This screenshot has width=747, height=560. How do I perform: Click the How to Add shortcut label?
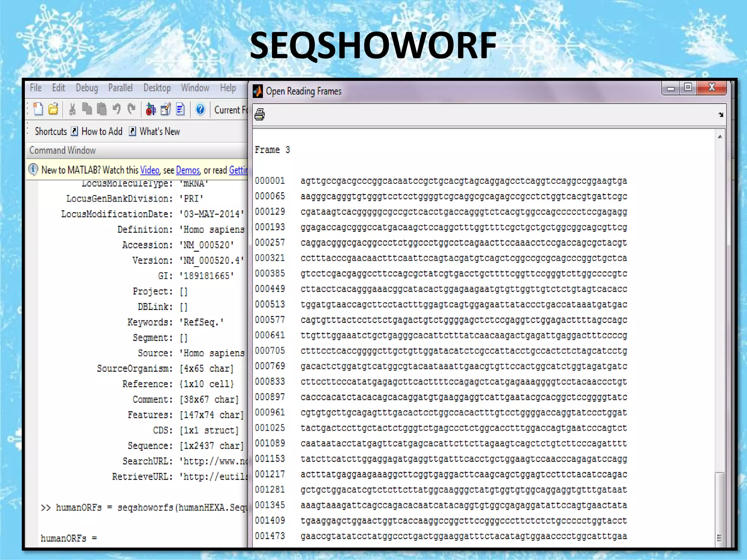click(102, 131)
